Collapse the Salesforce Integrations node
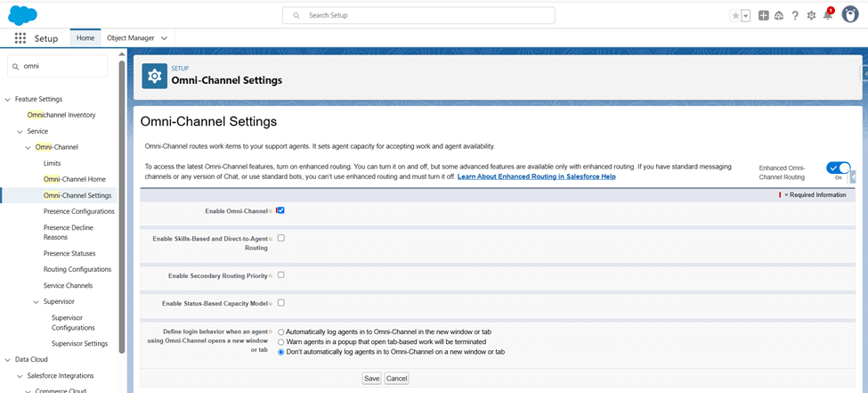Viewport: 868px width, 393px height. tap(20, 376)
